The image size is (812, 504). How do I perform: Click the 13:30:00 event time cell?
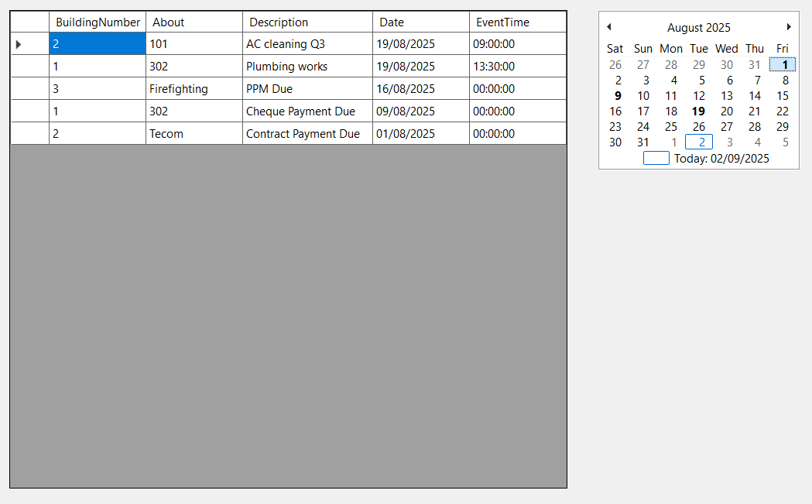pos(518,67)
